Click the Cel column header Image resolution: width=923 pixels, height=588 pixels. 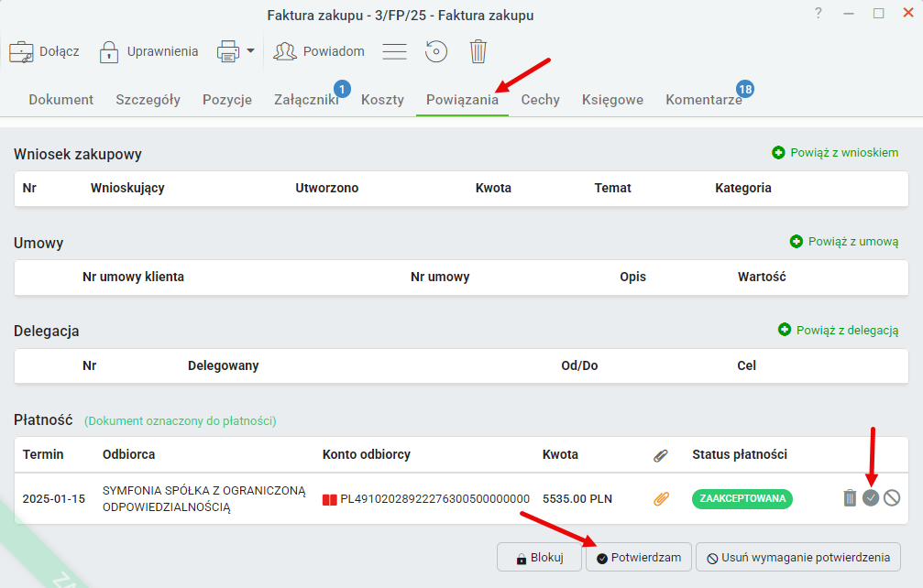[x=746, y=365]
